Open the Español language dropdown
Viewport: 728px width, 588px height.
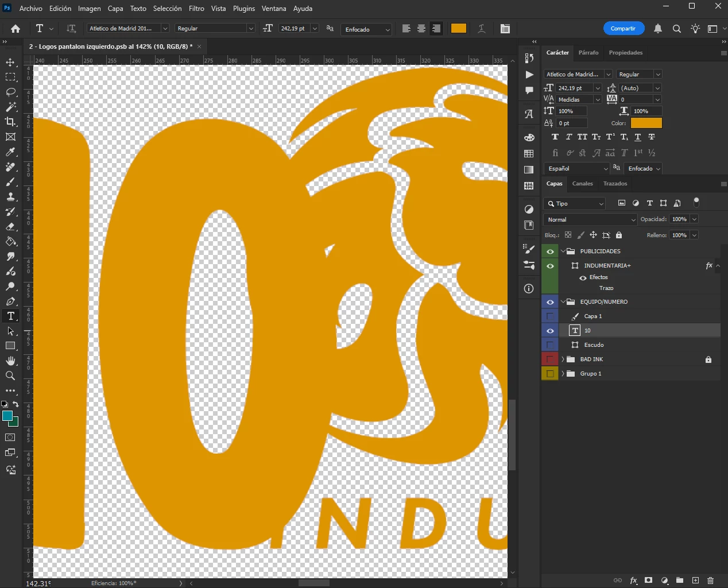pos(577,169)
